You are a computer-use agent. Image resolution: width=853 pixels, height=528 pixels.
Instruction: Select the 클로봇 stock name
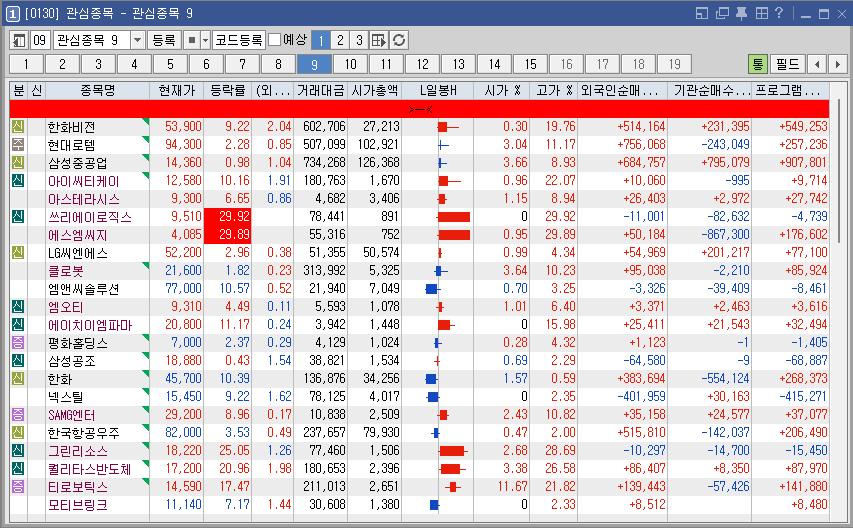point(65,271)
